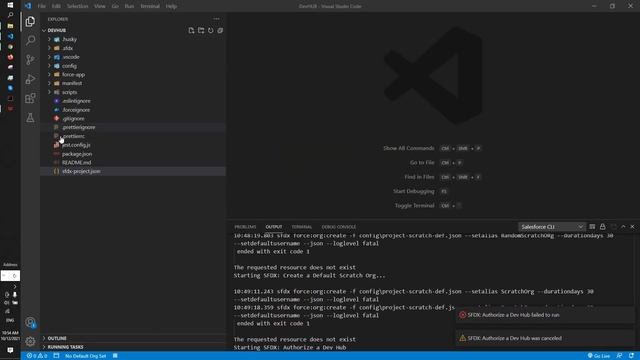Click the New Folder icon in Explorer
Screen dimensions: 640x360
[x=201, y=31]
